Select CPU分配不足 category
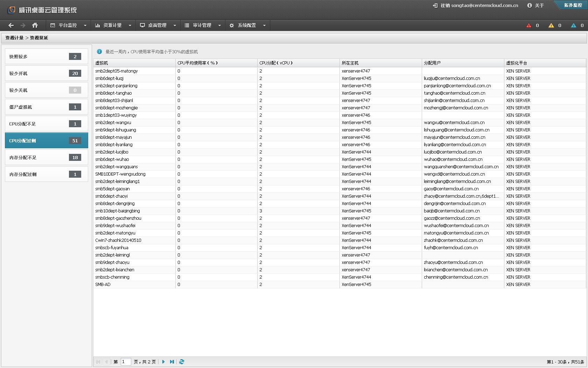 [47, 124]
